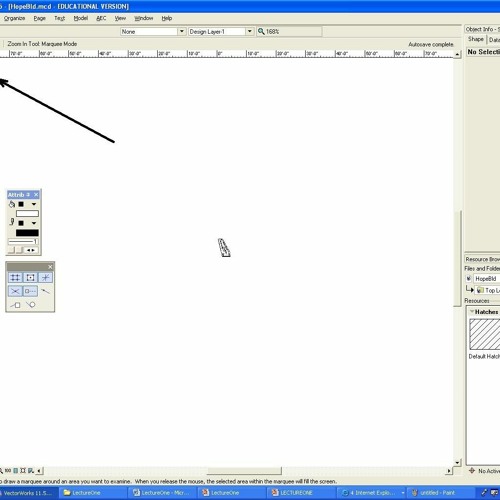Click the Autosave complete status text
This screenshot has width=500, height=500.
tap(431, 44)
